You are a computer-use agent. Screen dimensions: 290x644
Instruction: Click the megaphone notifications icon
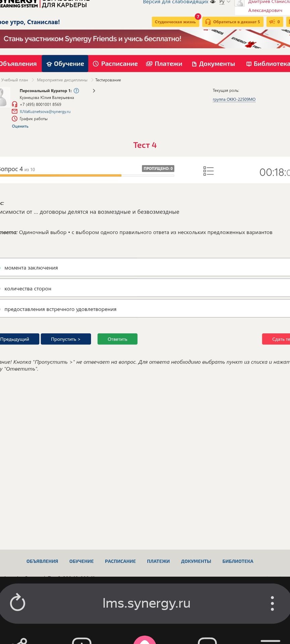point(275,22)
